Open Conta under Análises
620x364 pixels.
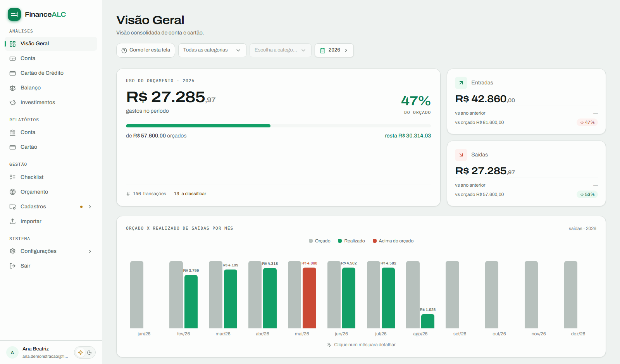[51, 58]
